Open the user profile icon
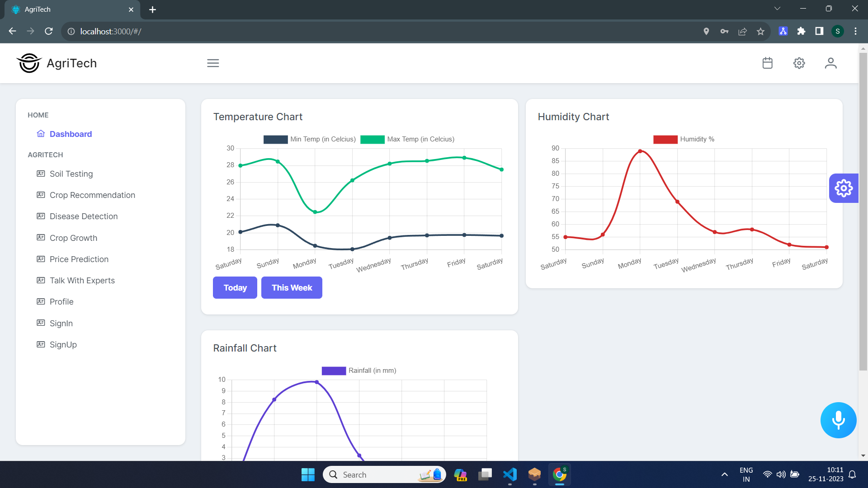This screenshot has width=868, height=488. click(830, 63)
